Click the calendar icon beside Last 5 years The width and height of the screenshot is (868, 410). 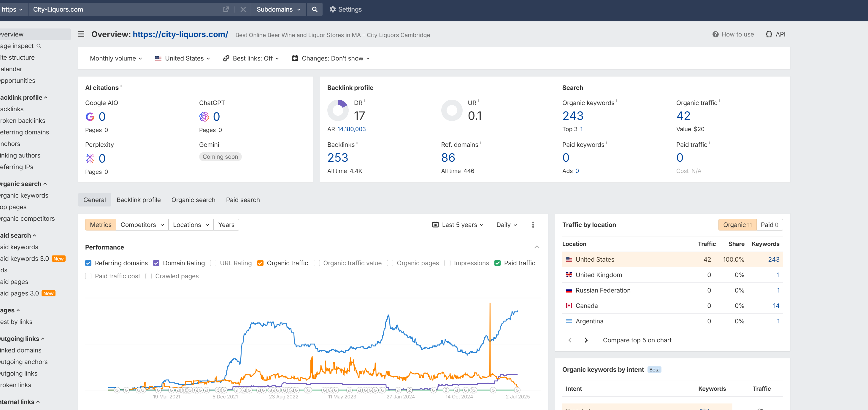[x=435, y=225]
